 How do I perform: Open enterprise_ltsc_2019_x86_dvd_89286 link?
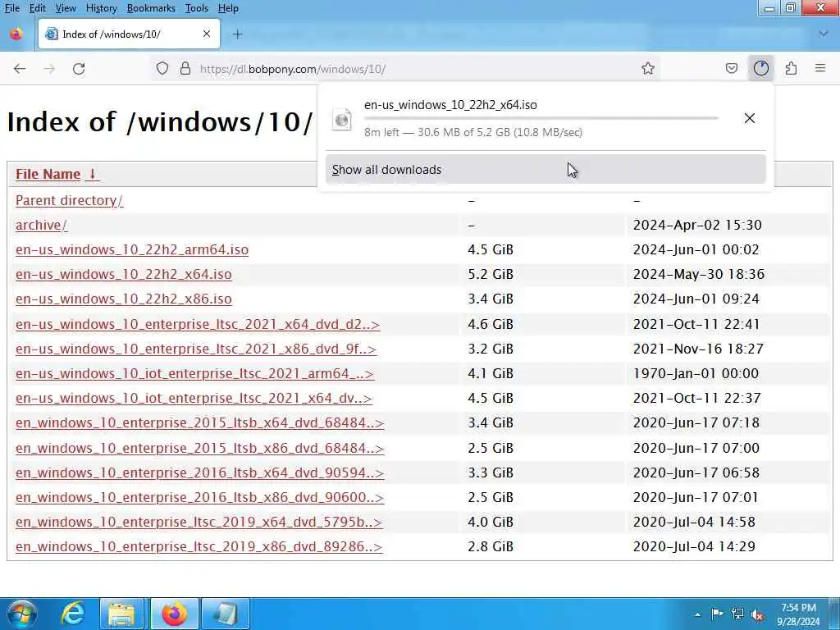click(x=199, y=546)
